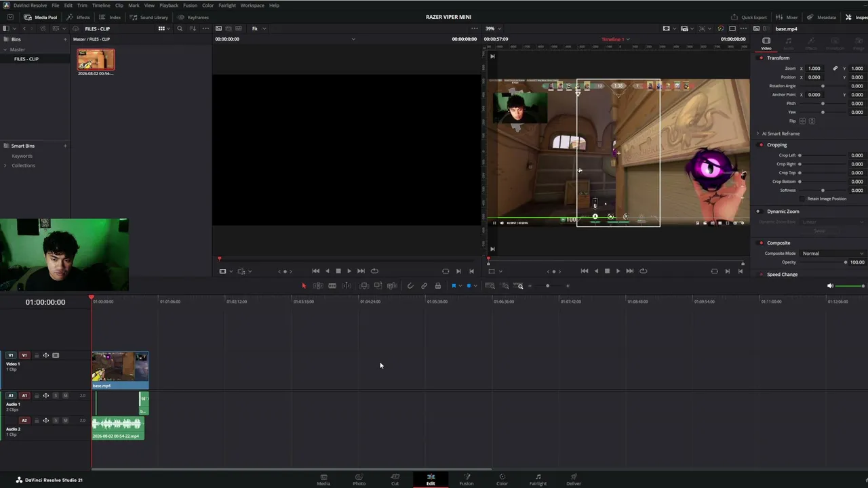
Task: Solo the Audio 2 track
Action: (56, 420)
